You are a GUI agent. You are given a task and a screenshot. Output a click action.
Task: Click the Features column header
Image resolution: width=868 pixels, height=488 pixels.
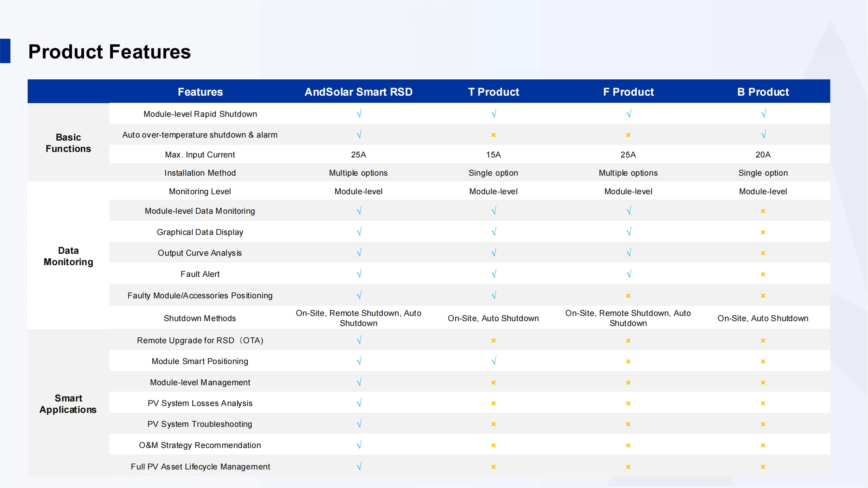click(x=200, y=92)
